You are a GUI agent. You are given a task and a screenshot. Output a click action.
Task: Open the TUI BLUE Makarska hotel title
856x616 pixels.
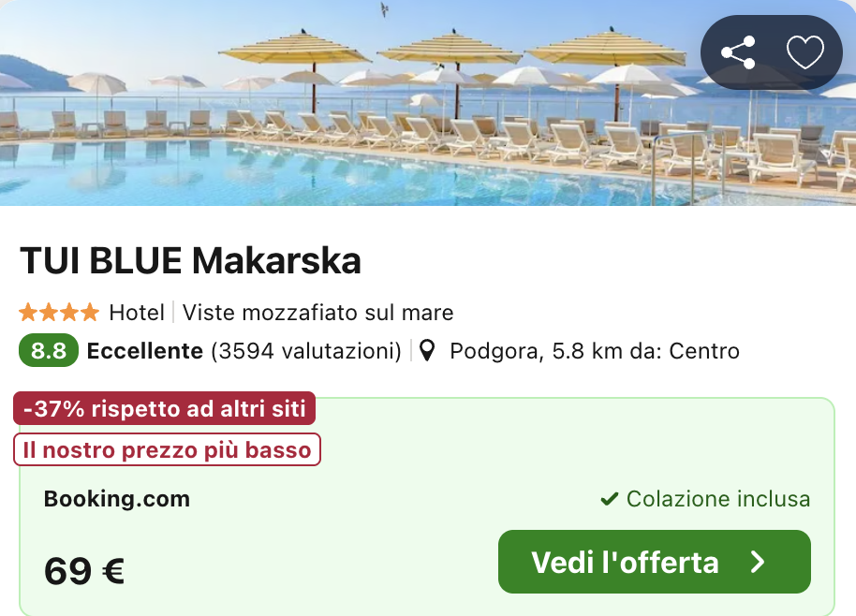(x=190, y=261)
